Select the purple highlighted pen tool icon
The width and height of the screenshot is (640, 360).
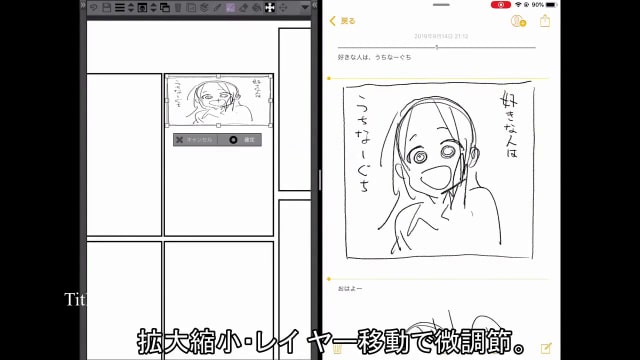(230, 7)
